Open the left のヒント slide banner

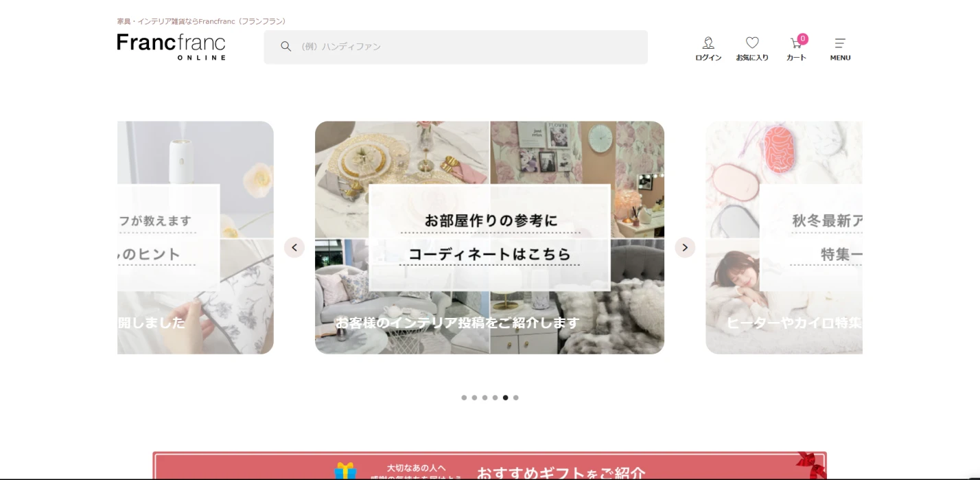(x=196, y=238)
